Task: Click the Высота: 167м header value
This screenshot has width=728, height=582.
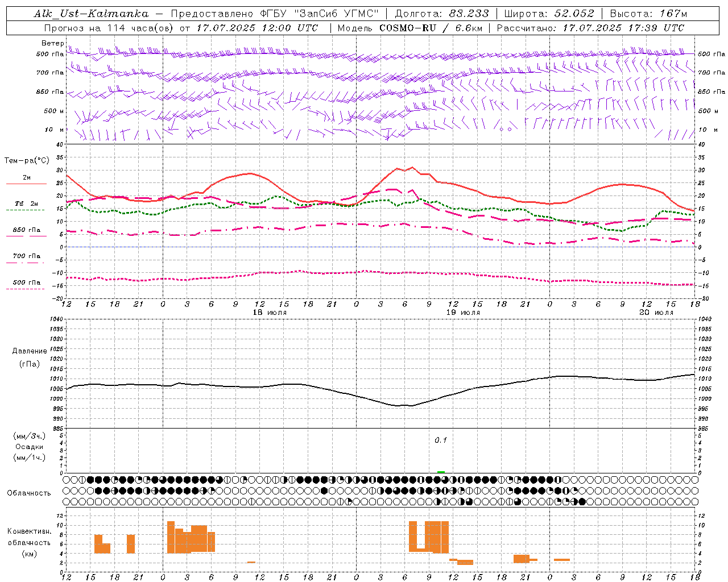Action: [x=648, y=14]
